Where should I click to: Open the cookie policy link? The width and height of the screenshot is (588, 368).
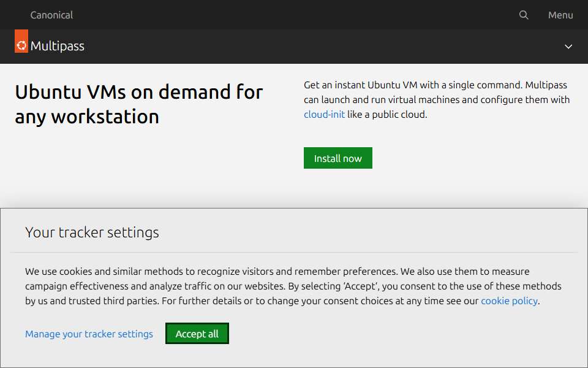(509, 301)
